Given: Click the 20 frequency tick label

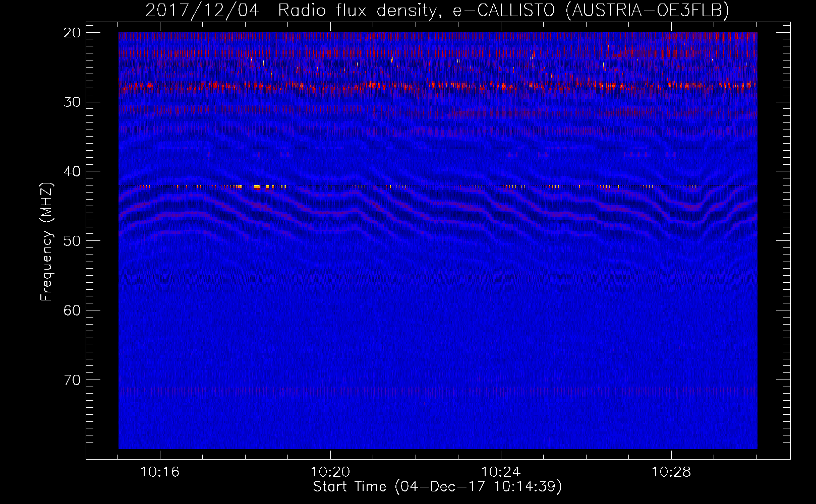Looking at the screenshot, I should [73, 33].
